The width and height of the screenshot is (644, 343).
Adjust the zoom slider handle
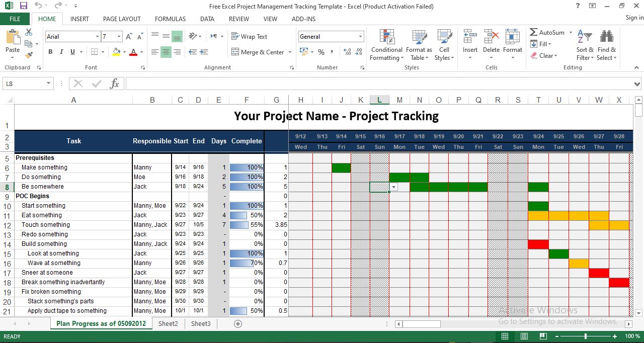(x=586, y=336)
